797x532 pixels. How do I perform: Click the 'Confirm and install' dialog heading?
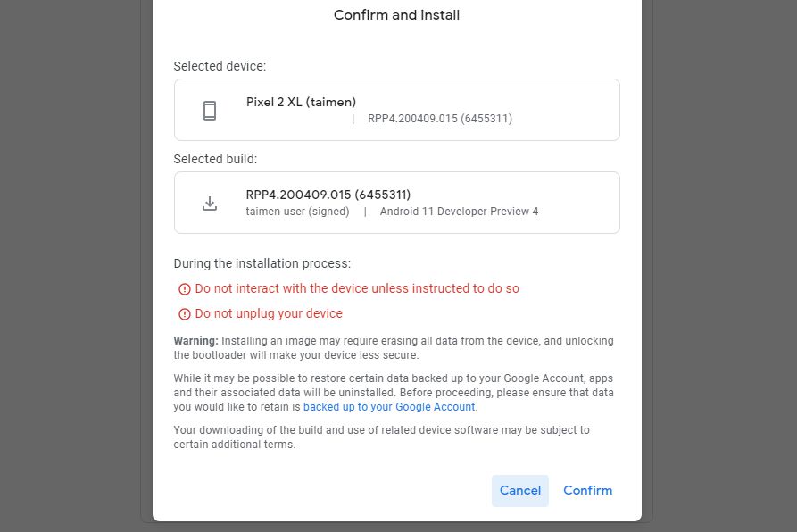click(x=396, y=15)
